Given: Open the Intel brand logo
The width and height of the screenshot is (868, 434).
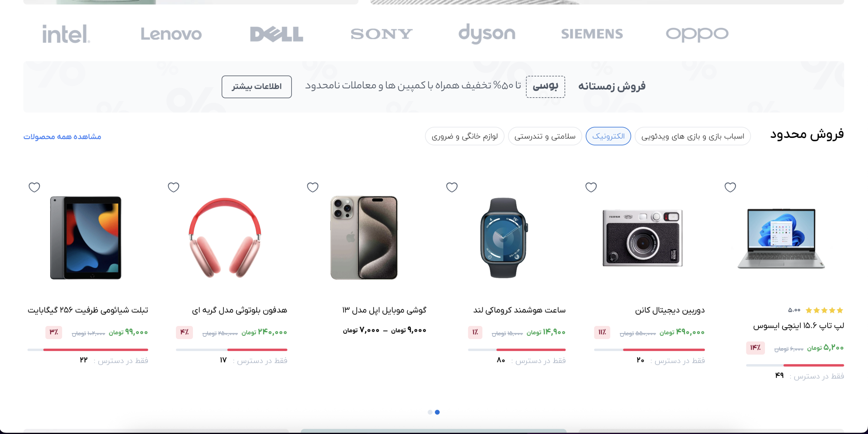Looking at the screenshot, I should point(66,34).
